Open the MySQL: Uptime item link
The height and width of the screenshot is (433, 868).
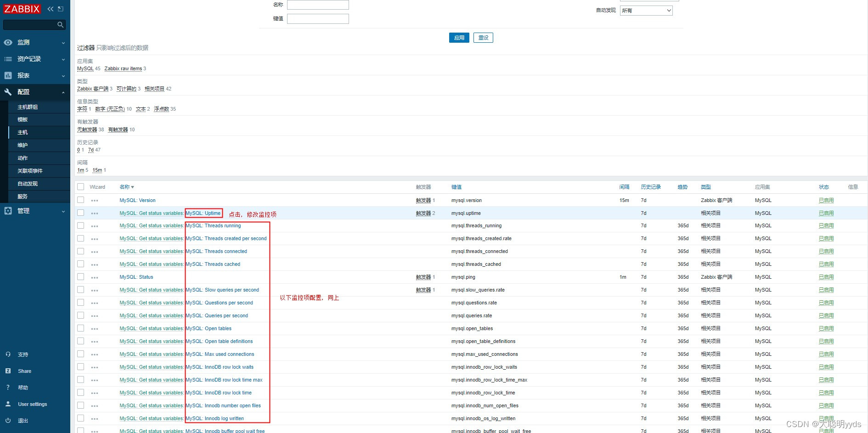click(x=203, y=213)
